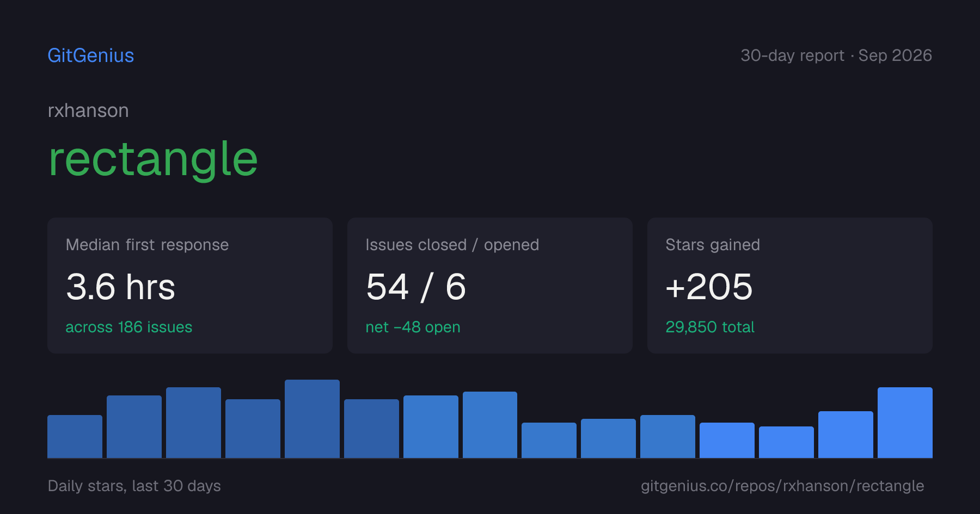Click the tallest bar in the stars chart

312,419
